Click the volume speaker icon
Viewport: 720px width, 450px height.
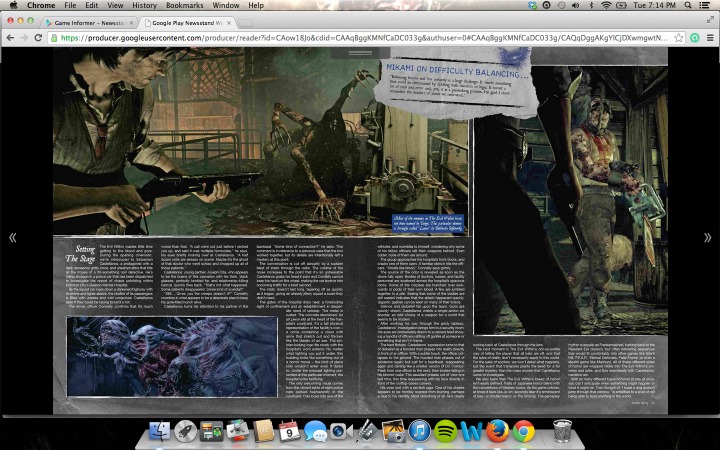[x=576, y=5]
